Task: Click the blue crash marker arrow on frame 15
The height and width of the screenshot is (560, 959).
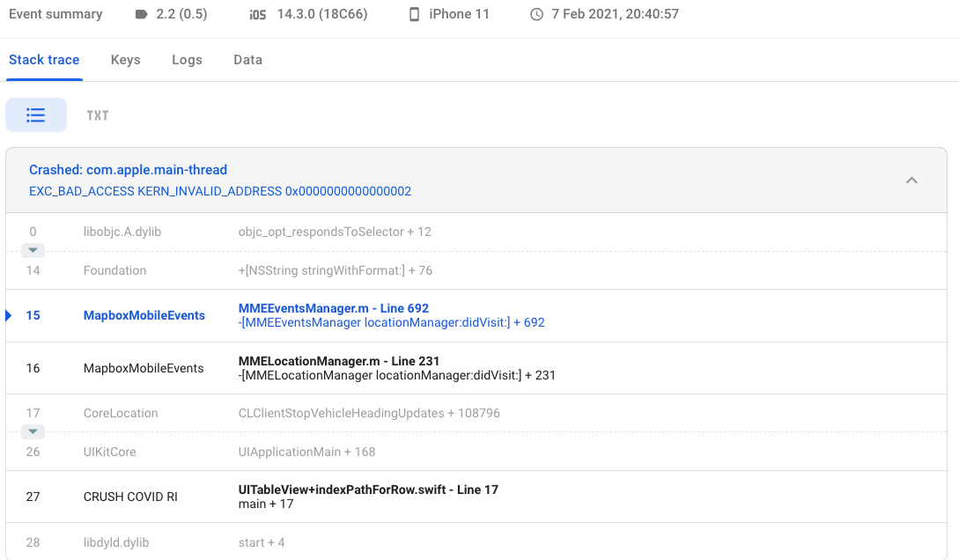Action: pos(7,314)
